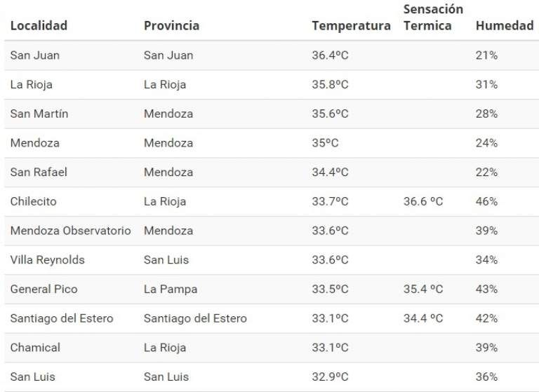Viewport: 539px width, 392px height.
Task: Select the San Martín locality row
Action: (x=39, y=114)
